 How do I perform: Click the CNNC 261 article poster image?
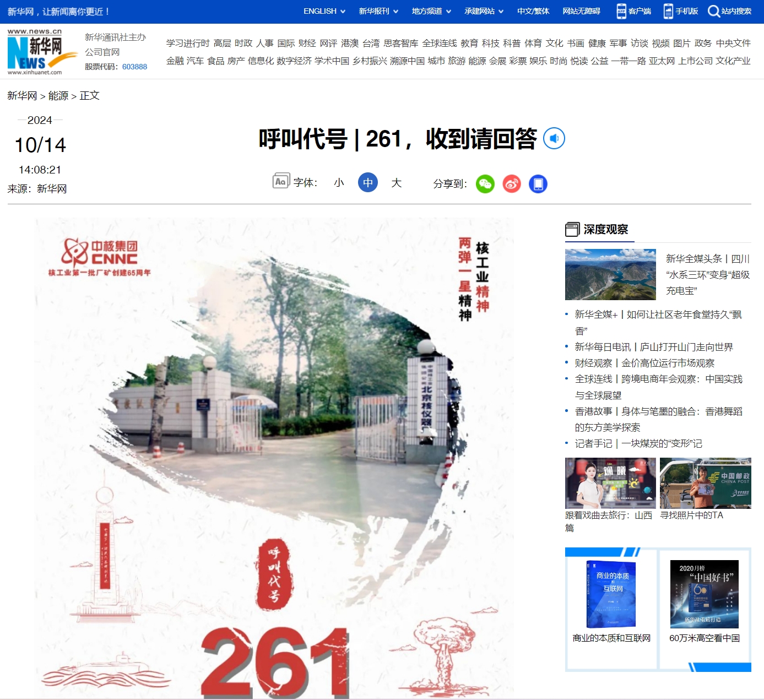pos(274,458)
